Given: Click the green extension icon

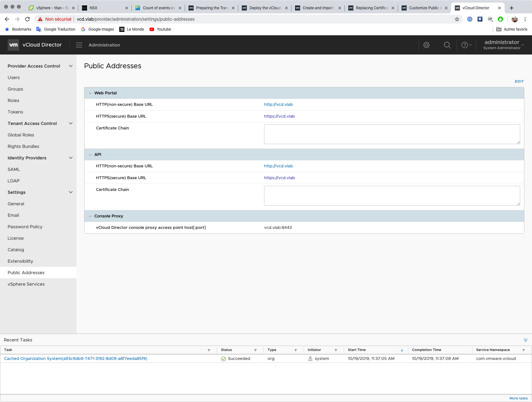Looking at the screenshot, I should [500, 19].
